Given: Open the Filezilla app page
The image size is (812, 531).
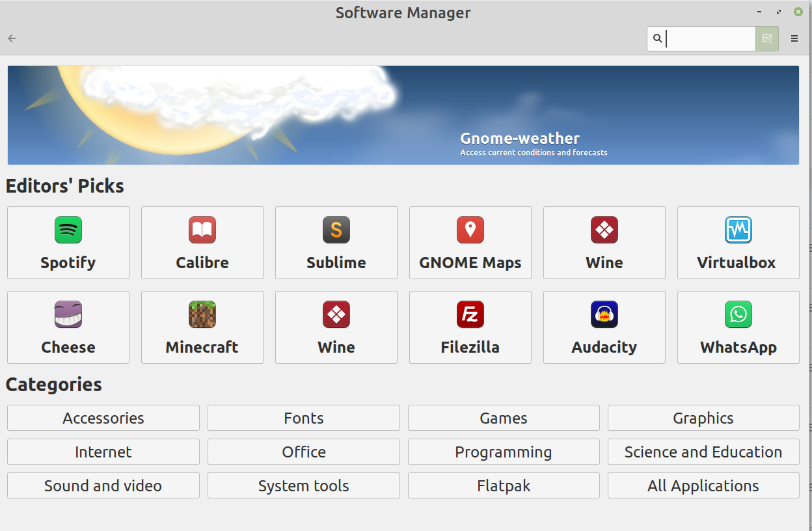Looking at the screenshot, I should pyautogui.click(x=470, y=327).
